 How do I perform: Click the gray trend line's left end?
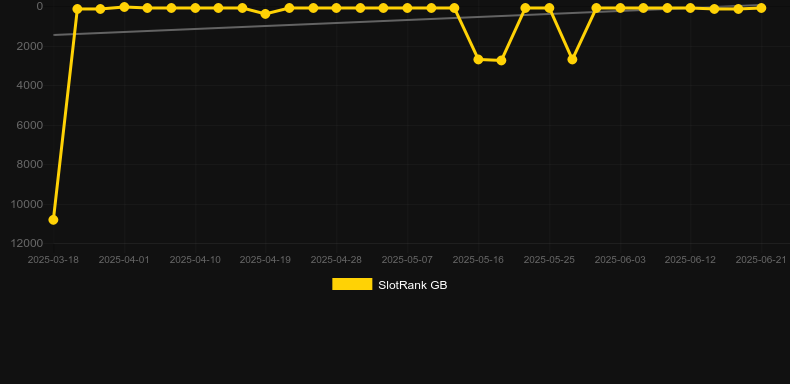[54, 35]
